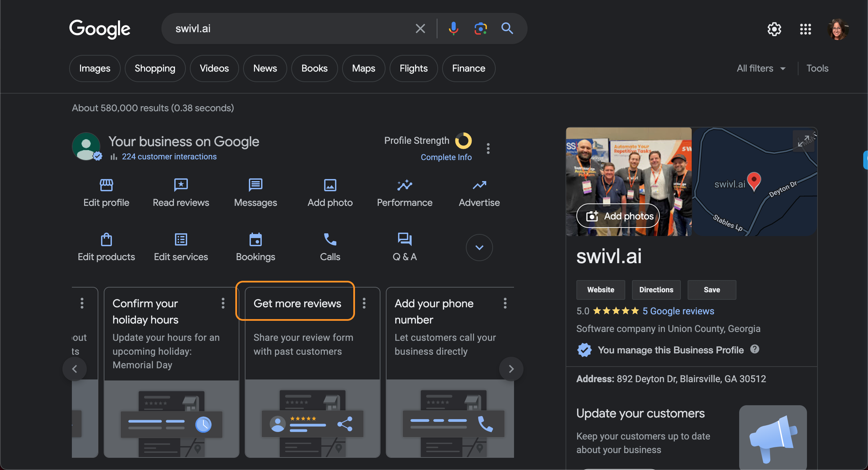Open Profile Strength three-dot menu
This screenshot has width=868, height=470.
pyautogui.click(x=488, y=149)
